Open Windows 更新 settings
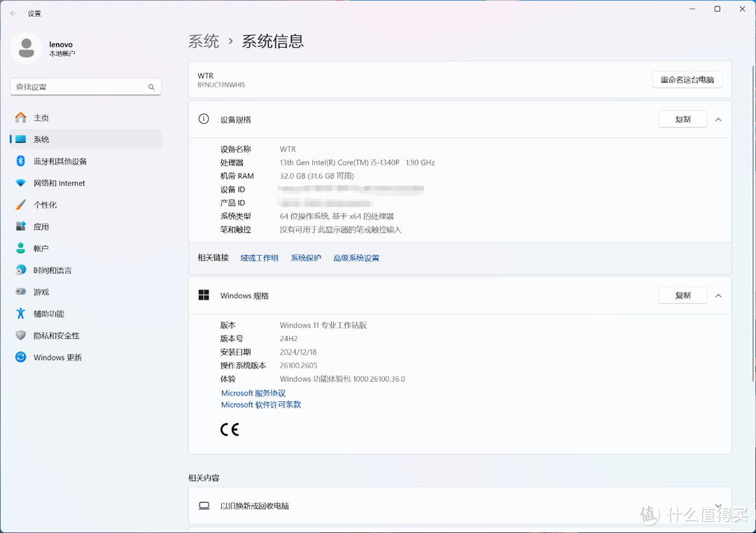756x533 pixels. (86, 357)
